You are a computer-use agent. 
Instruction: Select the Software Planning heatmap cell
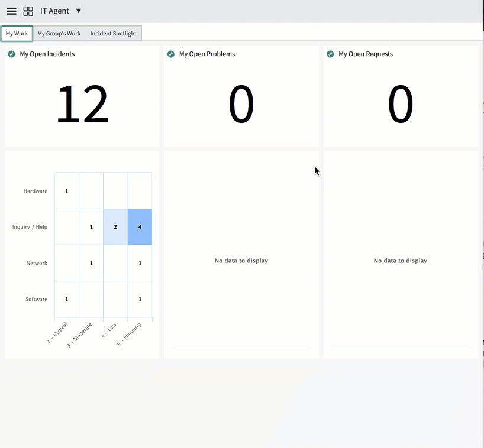tap(140, 299)
